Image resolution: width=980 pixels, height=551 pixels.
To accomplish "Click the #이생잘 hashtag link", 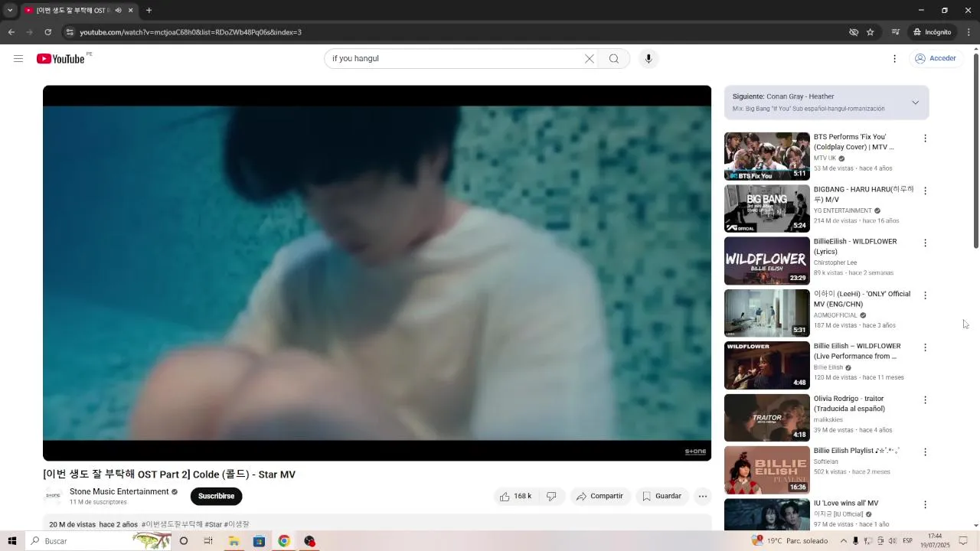I will (x=237, y=525).
